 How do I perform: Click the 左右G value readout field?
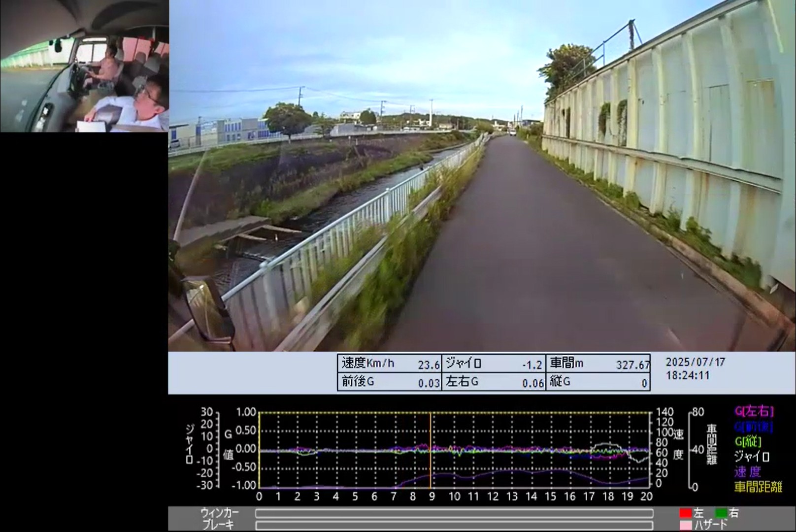click(x=494, y=382)
